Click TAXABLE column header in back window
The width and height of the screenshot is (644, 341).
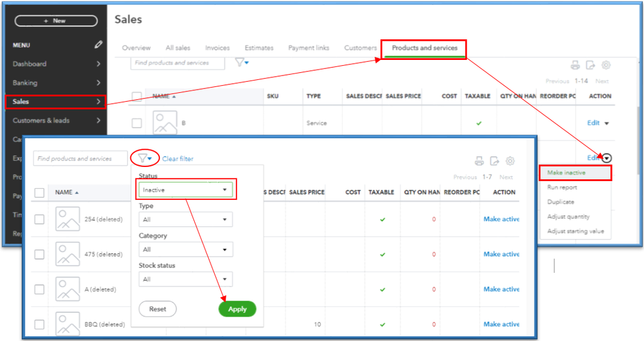coord(477,96)
